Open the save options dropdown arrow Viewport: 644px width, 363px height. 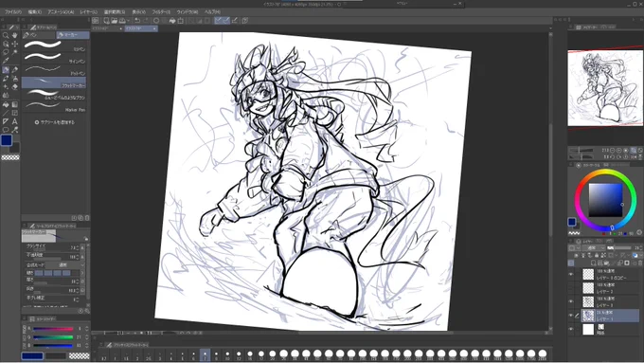click(x=128, y=20)
